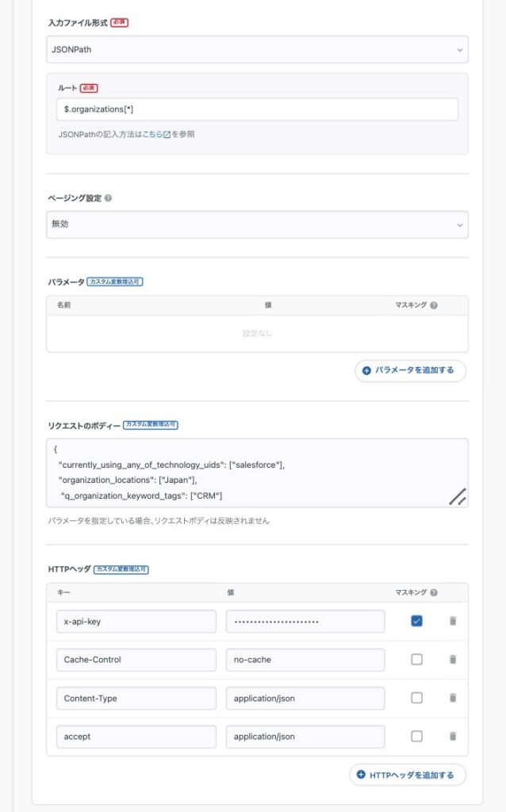The height and width of the screenshot is (812, 506).
Task: Click パラメータを追加する button
Action: pos(409,370)
